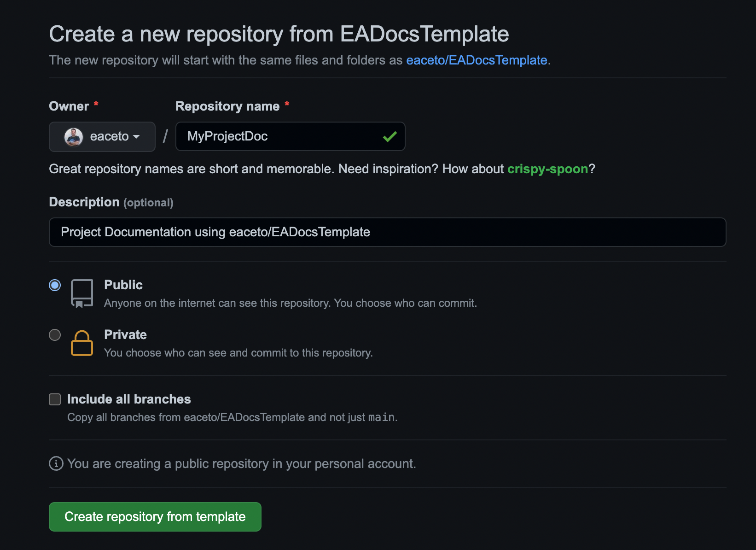Click the info circle icon beside public repository notice

point(56,463)
